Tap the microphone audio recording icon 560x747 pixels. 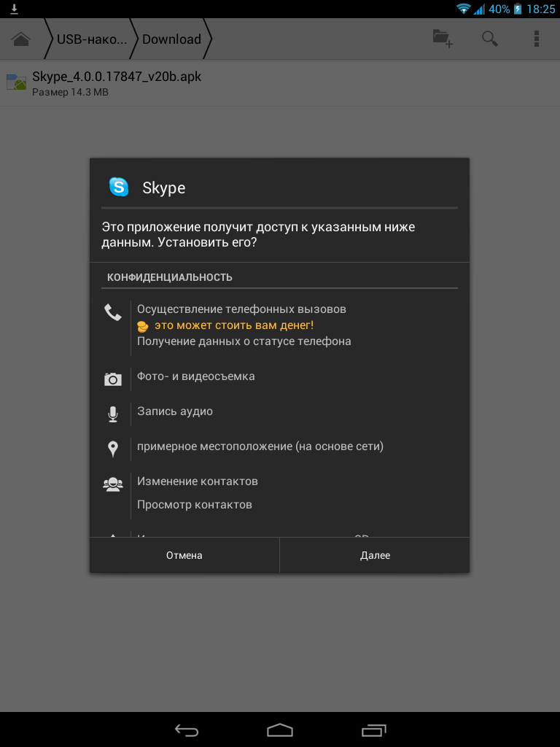113,414
